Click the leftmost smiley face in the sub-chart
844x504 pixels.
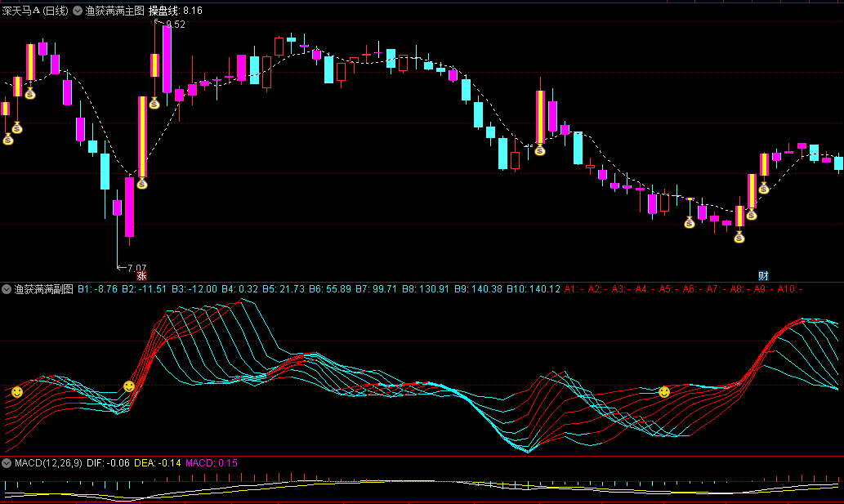click(16, 393)
